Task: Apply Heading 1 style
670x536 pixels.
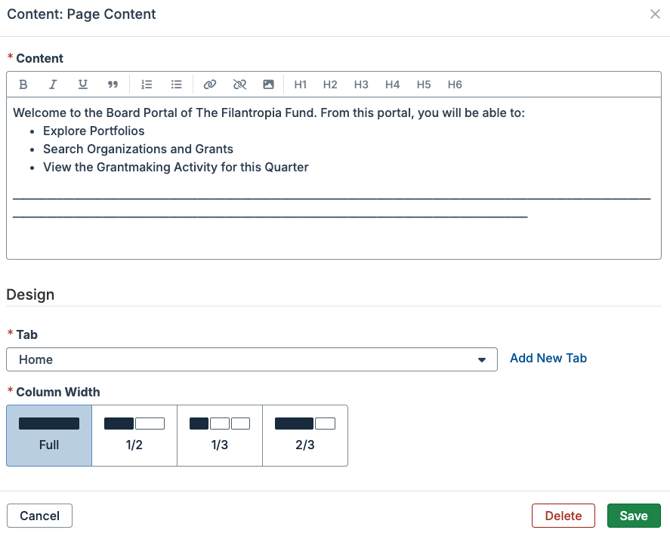Action: tap(300, 85)
